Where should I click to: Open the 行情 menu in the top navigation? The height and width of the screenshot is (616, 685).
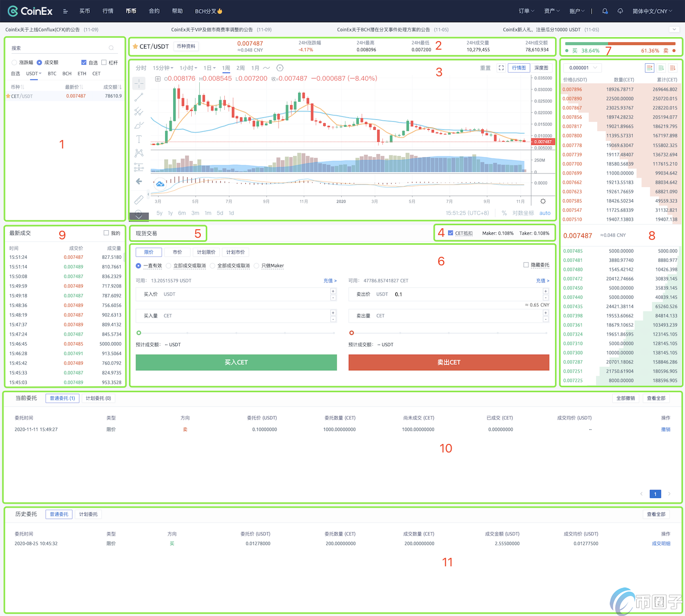point(108,11)
